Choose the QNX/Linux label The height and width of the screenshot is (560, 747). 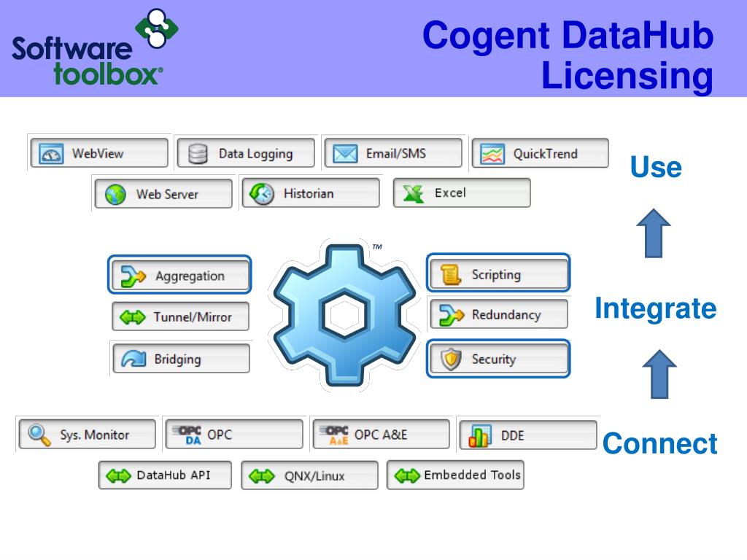[x=314, y=476]
